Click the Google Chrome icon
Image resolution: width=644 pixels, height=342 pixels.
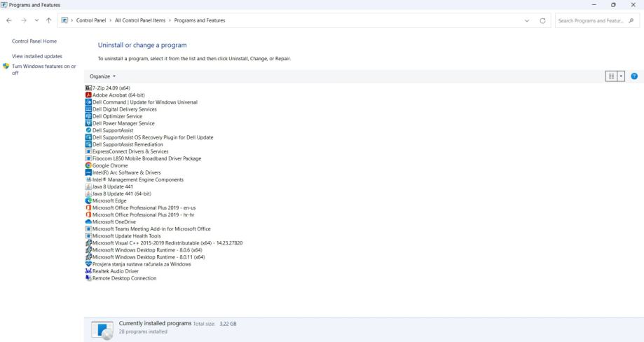click(x=88, y=165)
